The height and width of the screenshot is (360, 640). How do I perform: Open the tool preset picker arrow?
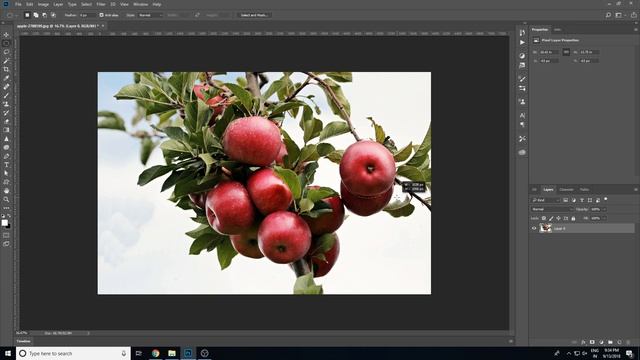point(16,15)
